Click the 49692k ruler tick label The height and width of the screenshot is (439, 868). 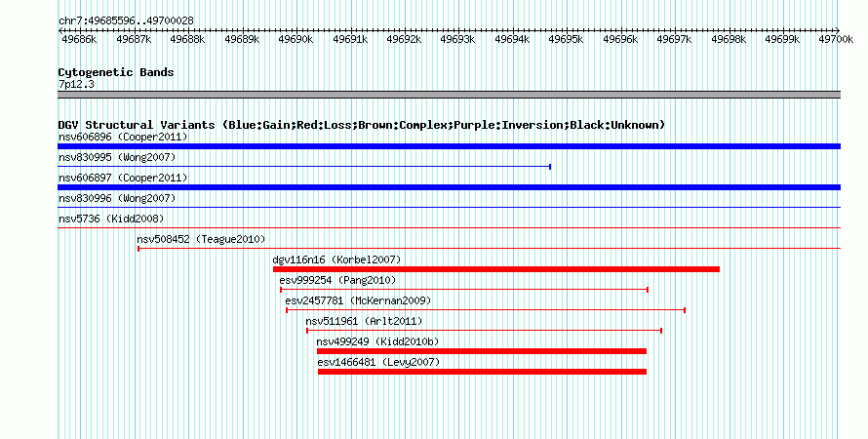(x=404, y=39)
